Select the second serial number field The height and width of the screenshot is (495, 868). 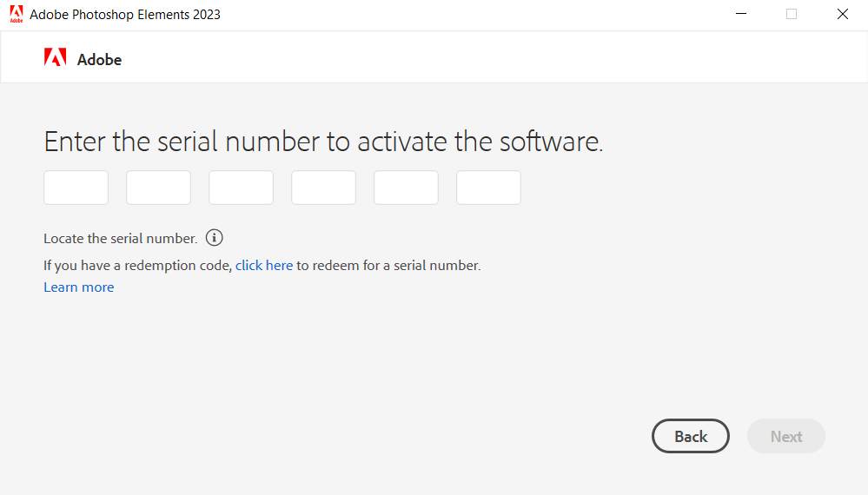pos(158,188)
